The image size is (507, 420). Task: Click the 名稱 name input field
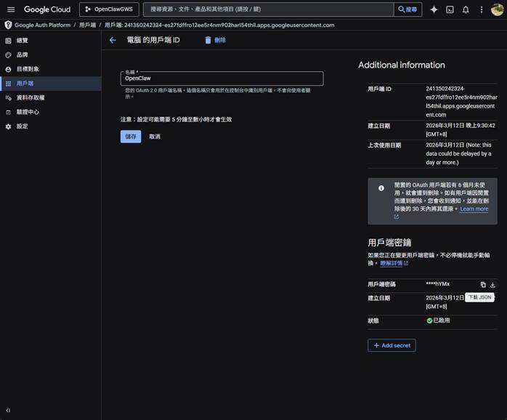tap(222, 78)
